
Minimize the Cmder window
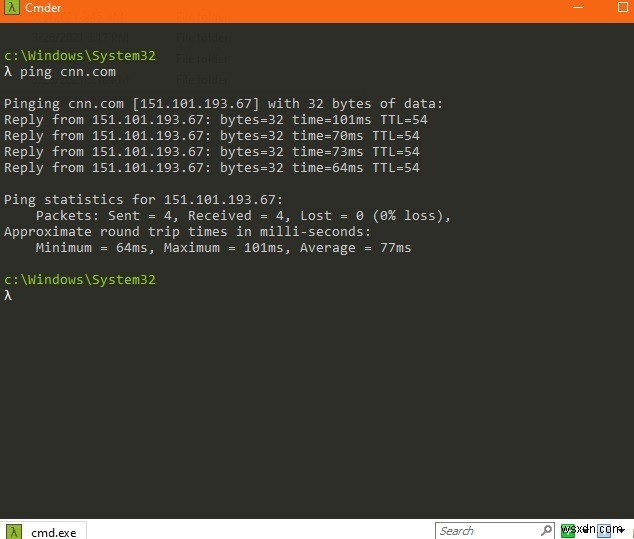(x=578, y=7)
